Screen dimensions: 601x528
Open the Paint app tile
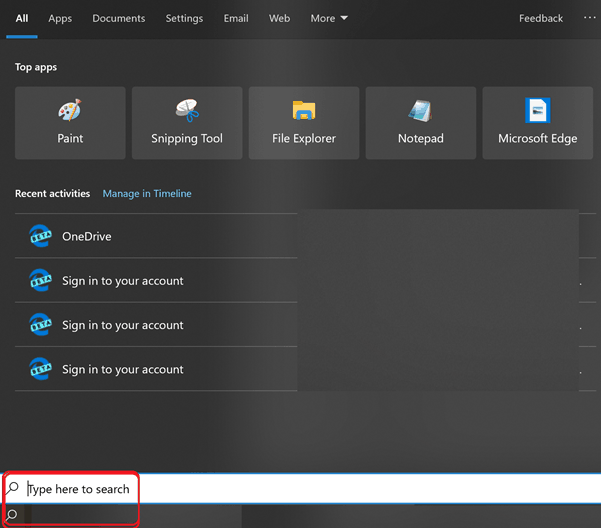click(70, 123)
